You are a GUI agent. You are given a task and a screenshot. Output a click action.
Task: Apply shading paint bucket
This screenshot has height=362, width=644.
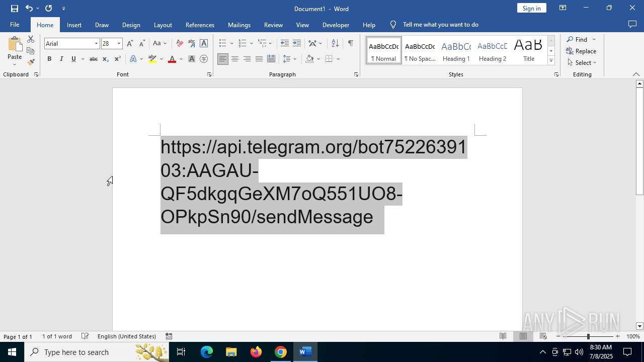click(310, 59)
